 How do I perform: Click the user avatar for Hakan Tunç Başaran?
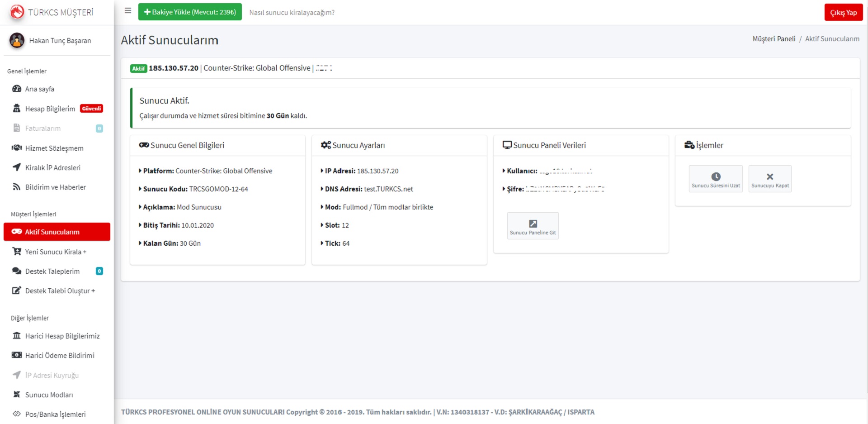tap(17, 40)
